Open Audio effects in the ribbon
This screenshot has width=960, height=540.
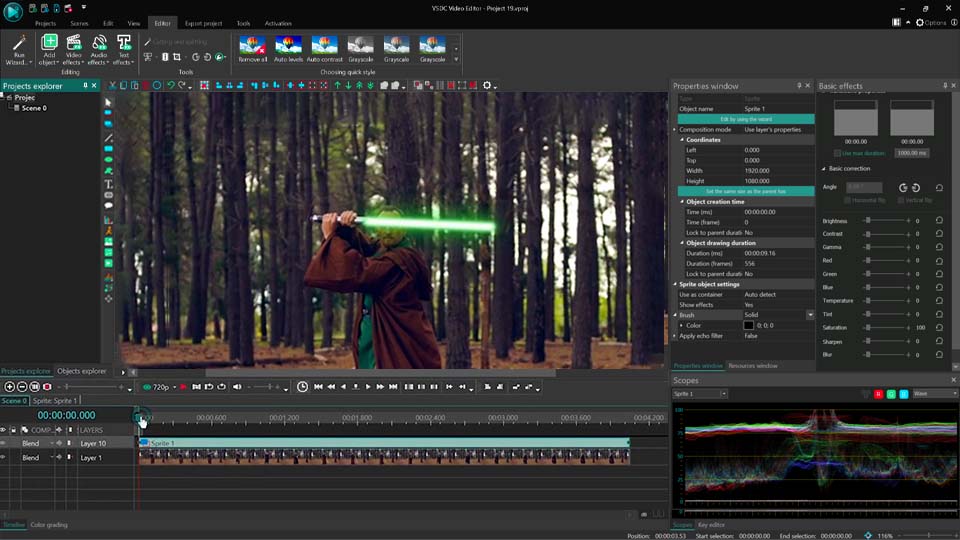pyautogui.click(x=99, y=48)
